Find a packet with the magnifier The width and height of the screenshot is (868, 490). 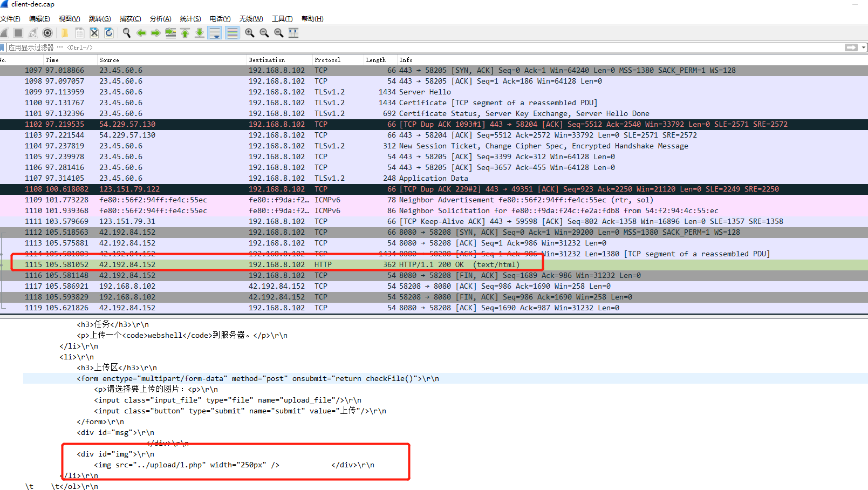pyautogui.click(x=127, y=33)
